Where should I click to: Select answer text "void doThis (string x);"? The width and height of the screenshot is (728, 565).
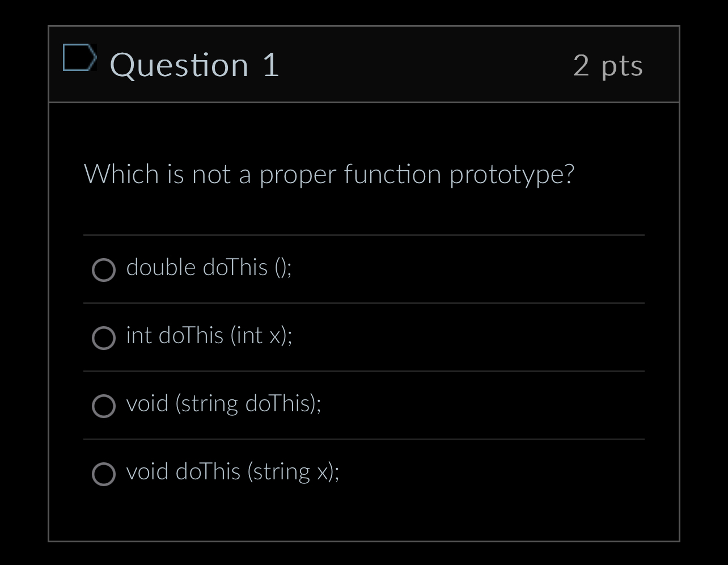234,471
